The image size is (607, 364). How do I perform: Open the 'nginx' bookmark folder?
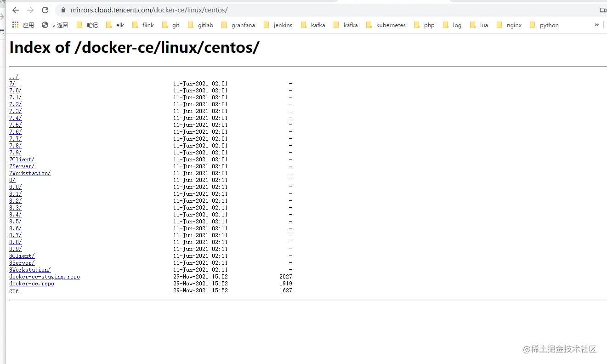(x=509, y=25)
